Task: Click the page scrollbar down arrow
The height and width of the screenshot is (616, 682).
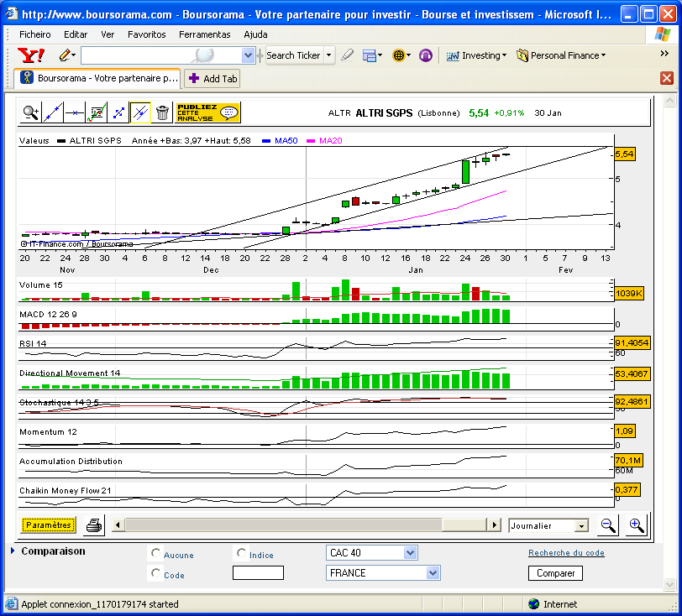Action: click(670, 585)
